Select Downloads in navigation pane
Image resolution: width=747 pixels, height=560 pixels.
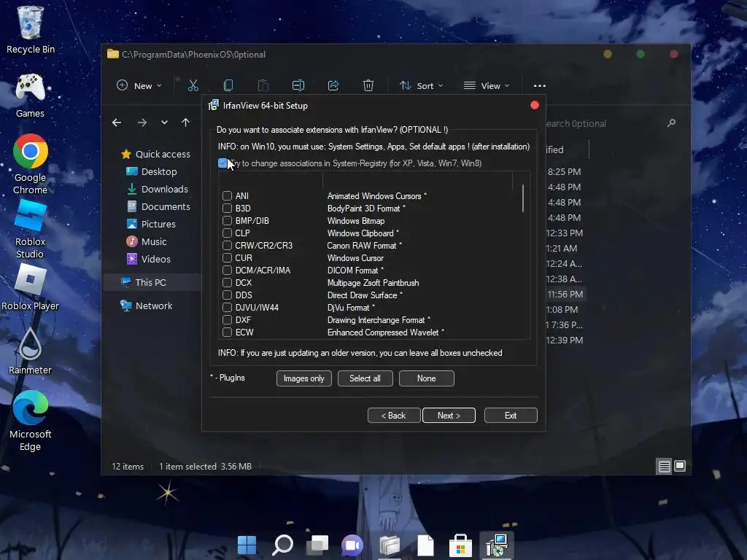(158, 189)
